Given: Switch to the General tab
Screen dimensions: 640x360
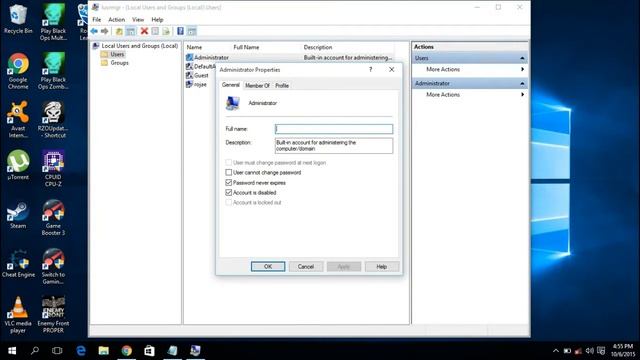Looking at the screenshot, I should [x=231, y=85].
